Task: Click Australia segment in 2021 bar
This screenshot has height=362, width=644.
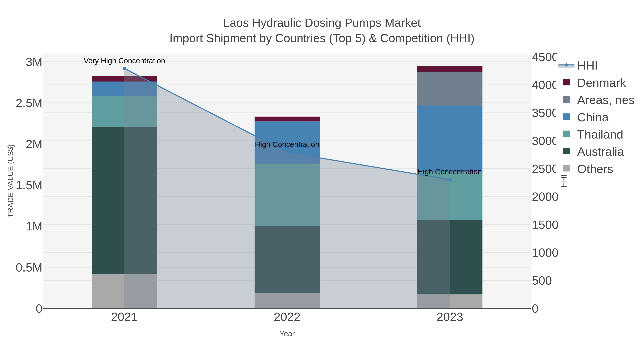Action: pyautogui.click(x=124, y=201)
